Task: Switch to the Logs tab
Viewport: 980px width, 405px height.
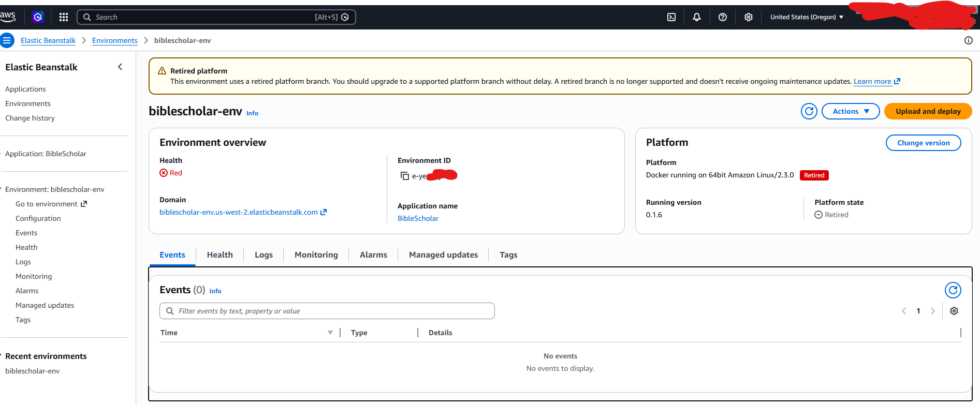Action: pos(264,254)
